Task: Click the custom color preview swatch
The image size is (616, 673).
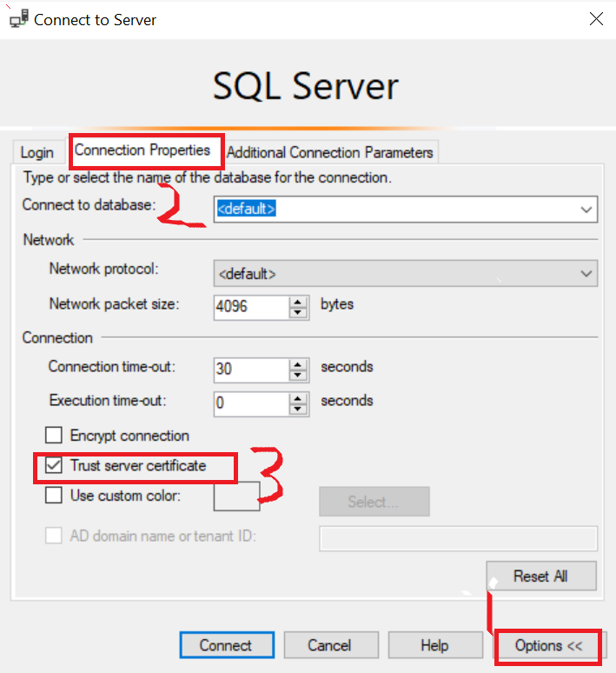Action: click(x=237, y=496)
